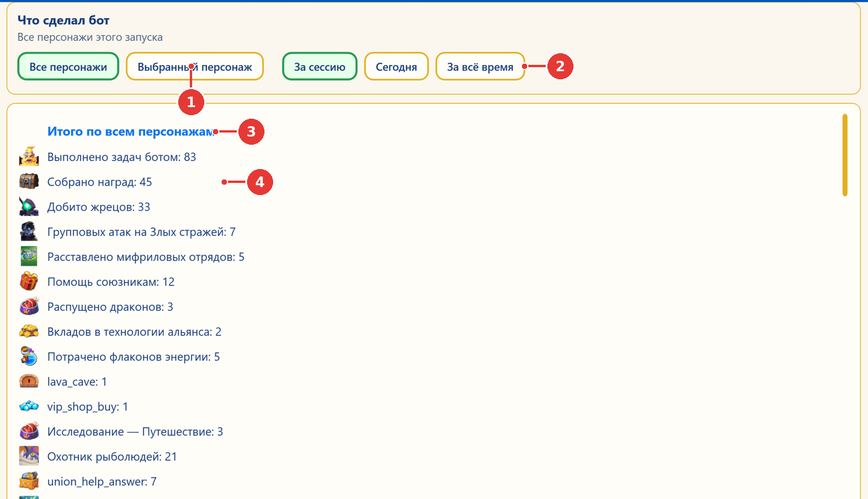Click the cave icon for lava_cave
This screenshot has width=868, height=499.
tap(29, 381)
